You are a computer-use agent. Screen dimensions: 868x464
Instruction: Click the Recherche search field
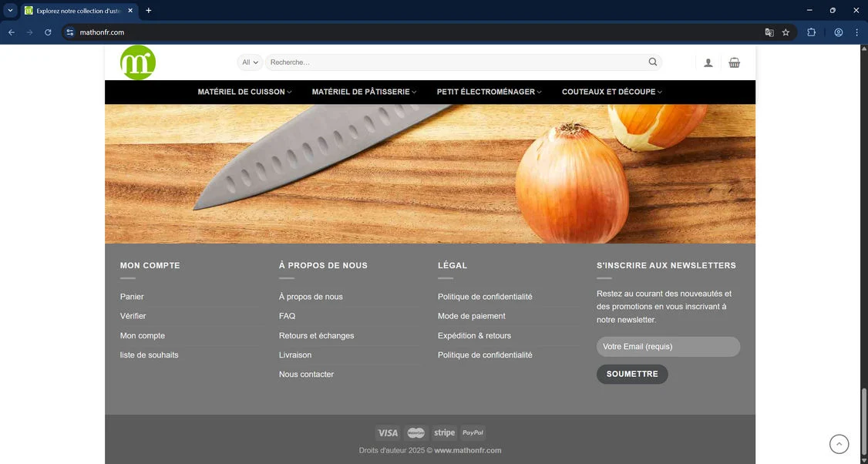[456, 62]
